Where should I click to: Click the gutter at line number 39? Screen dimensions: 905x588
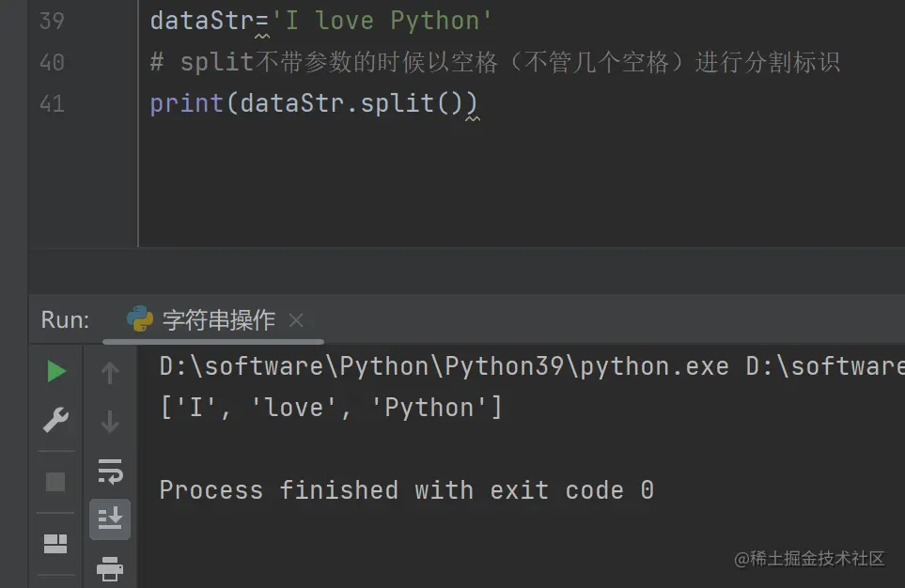[x=53, y=21]
